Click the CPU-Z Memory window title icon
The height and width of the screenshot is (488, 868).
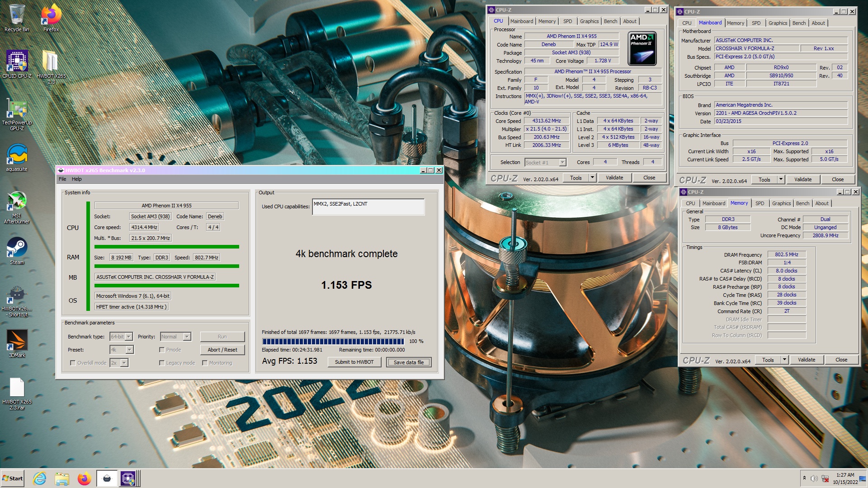(684, 192)
